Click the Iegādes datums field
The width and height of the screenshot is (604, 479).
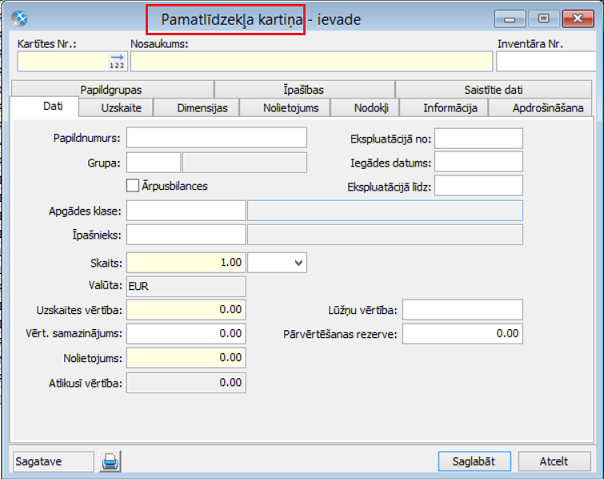478,161
